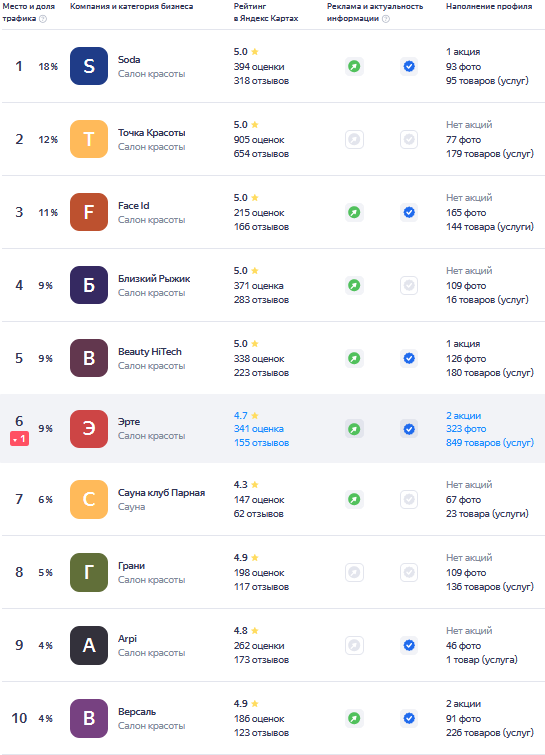Click the grey verified badge for Близкий Рыжик
Image resolution: width=545 pixels, height=755 pixels.
coord(409,286)
